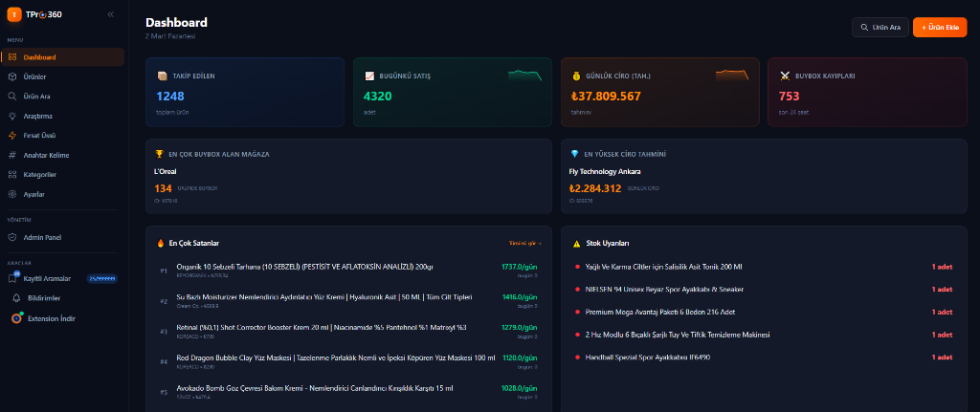Go to Ürünler in the sidebar
980x412 pixels.
point(62,76)
